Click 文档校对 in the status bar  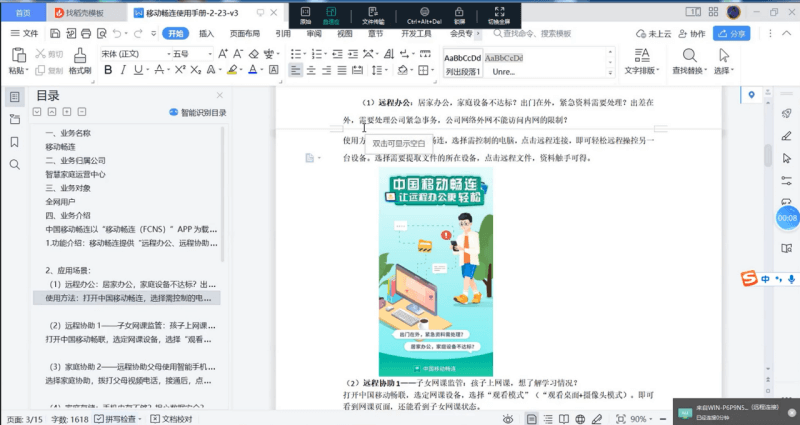[171, 419]
